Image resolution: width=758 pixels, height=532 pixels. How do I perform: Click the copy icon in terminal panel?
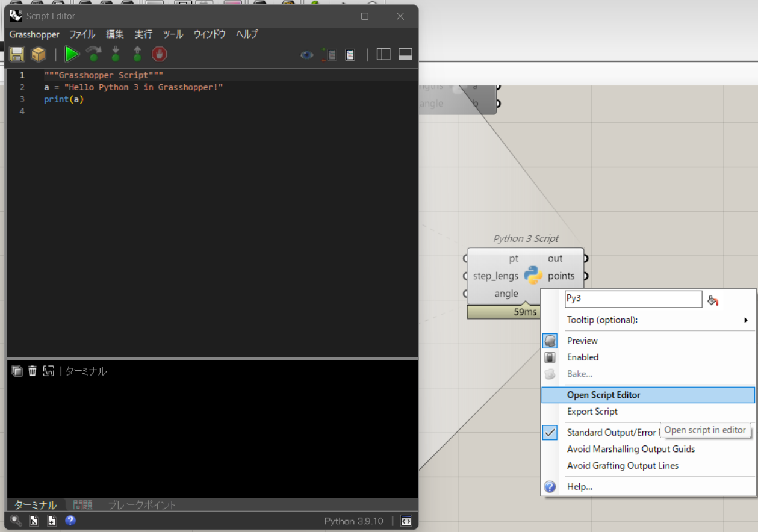(17, 371)
